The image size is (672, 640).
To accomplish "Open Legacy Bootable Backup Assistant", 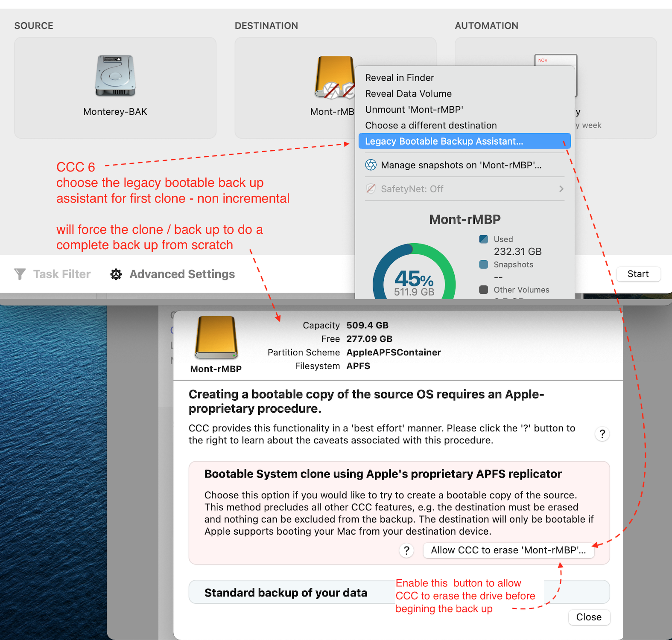I will tap(465, 141).
